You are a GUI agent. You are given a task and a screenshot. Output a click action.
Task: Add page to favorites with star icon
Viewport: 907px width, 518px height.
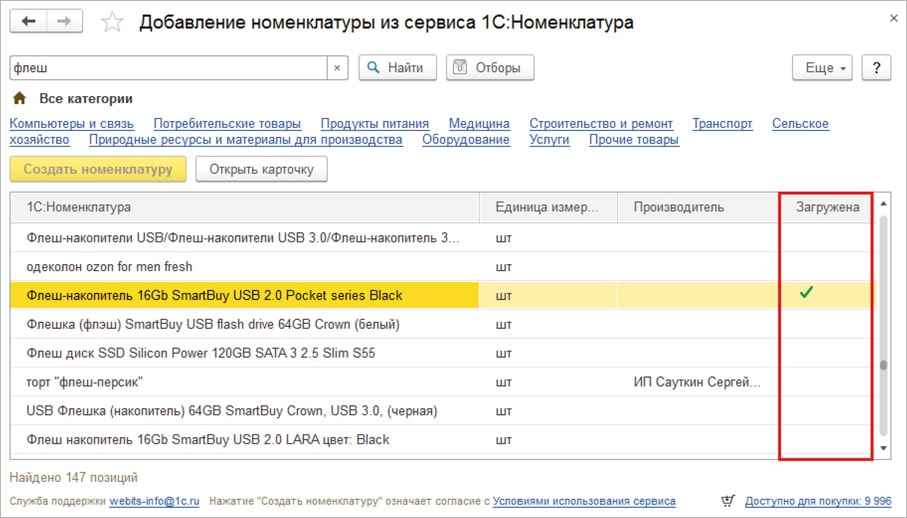[x=112, y=23]
